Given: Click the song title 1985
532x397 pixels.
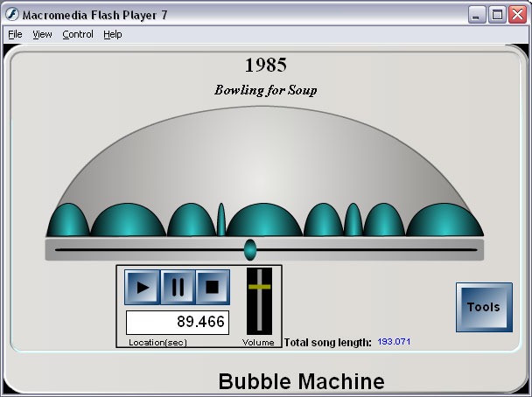Looking at the screenshot, I should coord(266,65).
